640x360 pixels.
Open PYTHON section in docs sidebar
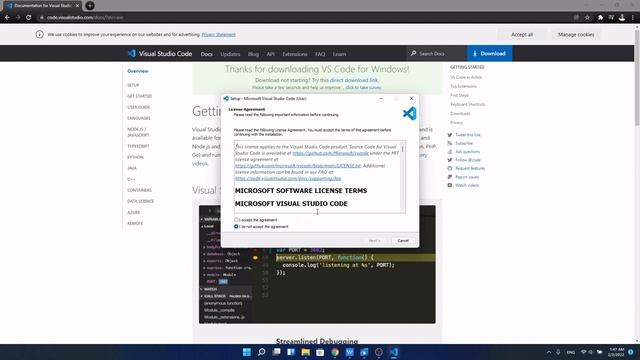pos(136,157)
